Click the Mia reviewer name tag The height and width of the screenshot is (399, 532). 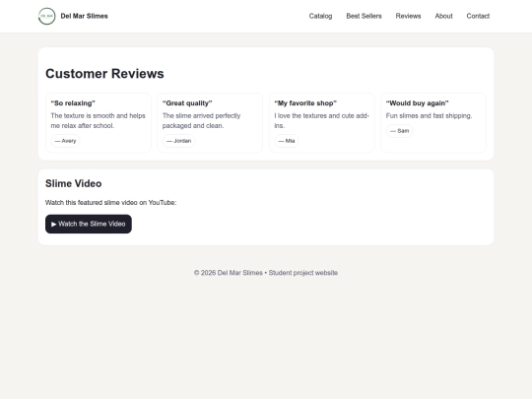pyautogui.click(x=287, y=141)
